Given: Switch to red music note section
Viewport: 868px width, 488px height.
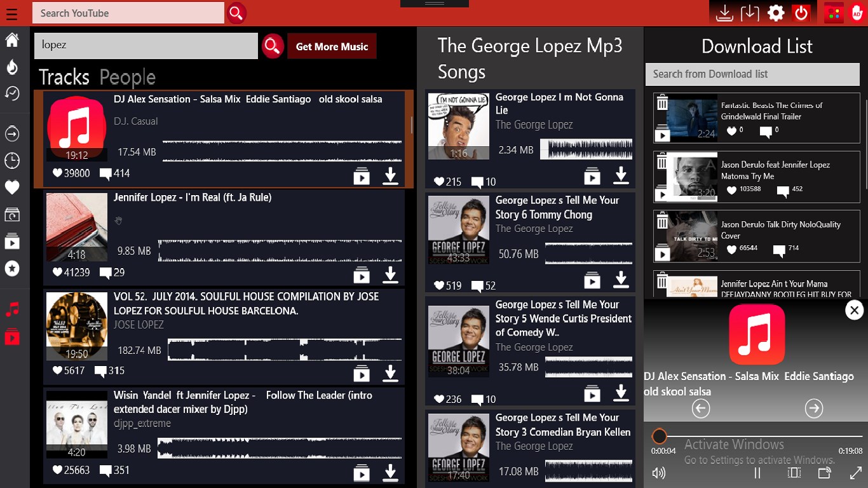Looking at the screenshot, I should point(11,309).
